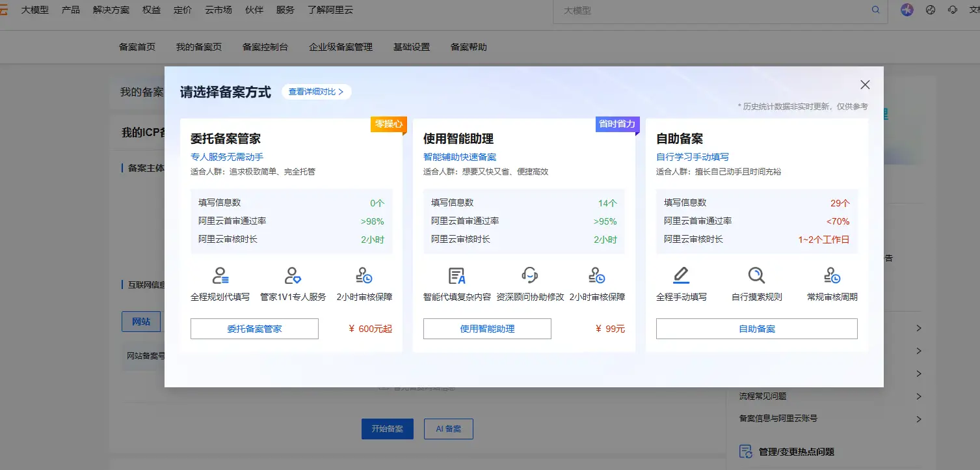The width and height of the screenshot is (980, 470).
Task: Click the 29个 value in 自助备案 card
Action: tap(840, 203)
